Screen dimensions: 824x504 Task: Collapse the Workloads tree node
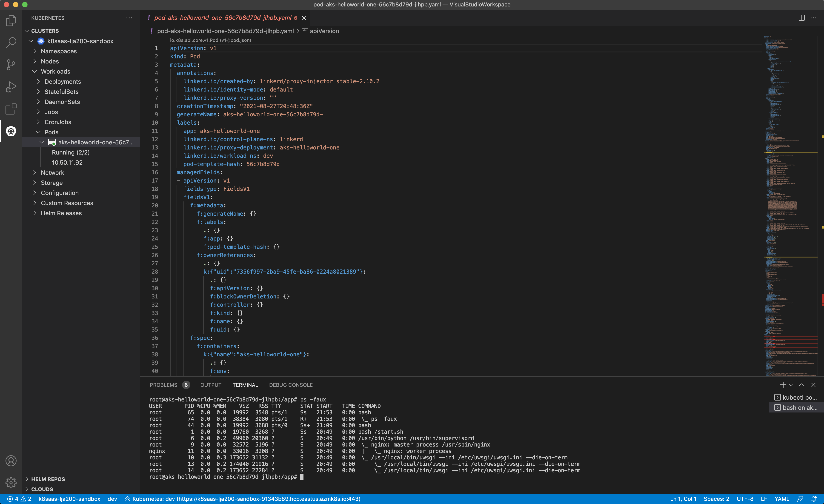point(34,71)
